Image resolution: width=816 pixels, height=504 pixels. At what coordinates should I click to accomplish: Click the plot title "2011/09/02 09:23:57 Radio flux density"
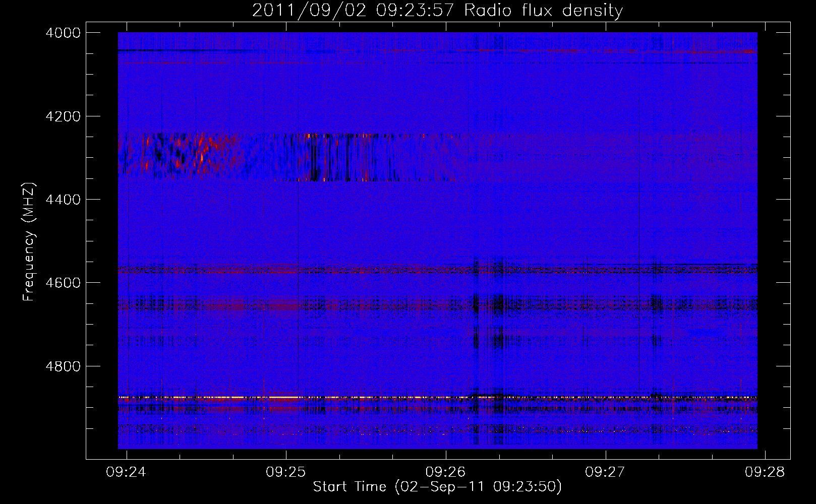click(437, 11)
